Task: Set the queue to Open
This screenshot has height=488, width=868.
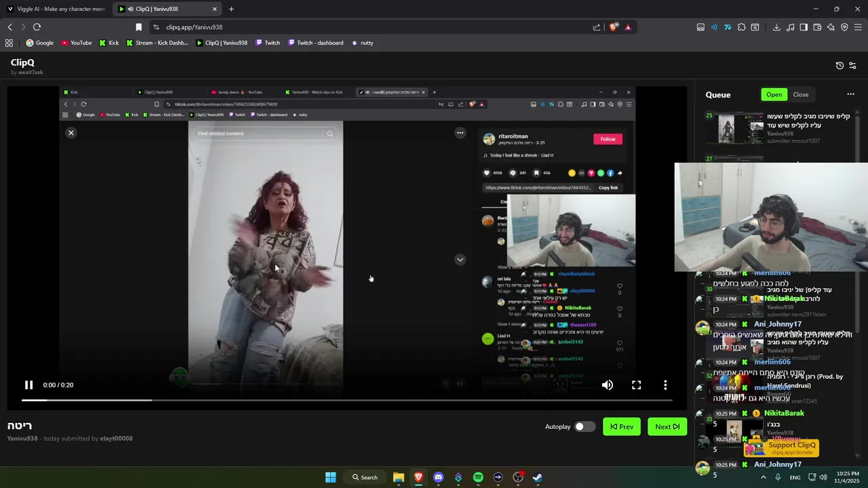Action: [774, 95]
